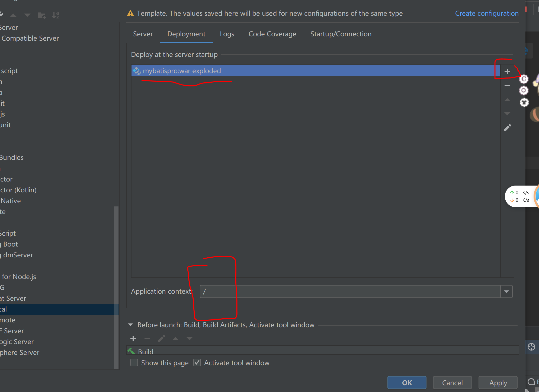Move Before launch task up arrow
The height and width of the screenshot is (392, 539).
point(175,339)
